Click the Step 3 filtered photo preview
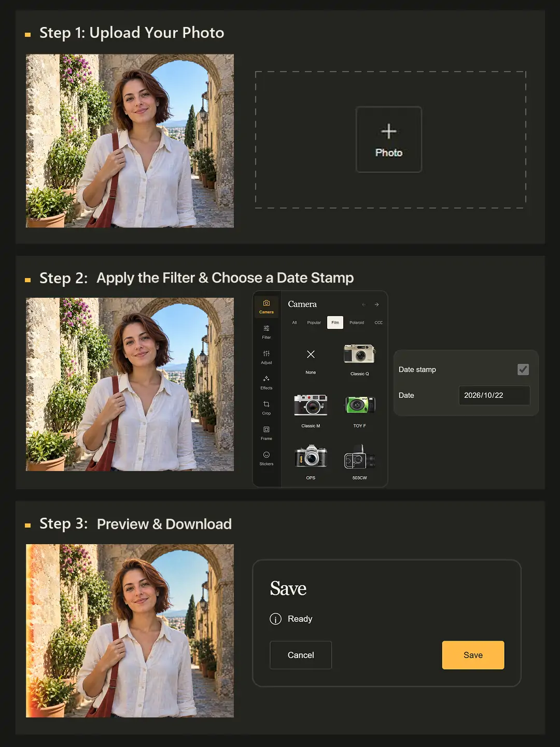This screenshot has height=747, width=560. (130, 631)
